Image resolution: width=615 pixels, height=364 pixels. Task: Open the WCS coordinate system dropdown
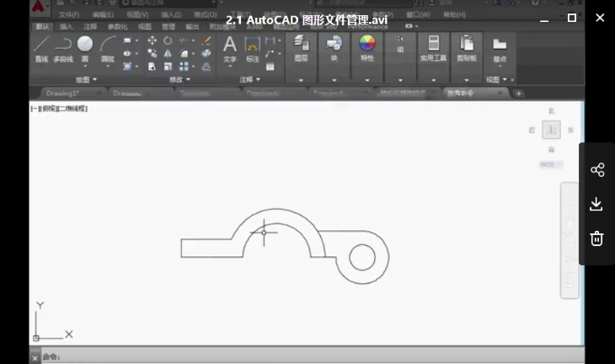pos(551,164)
